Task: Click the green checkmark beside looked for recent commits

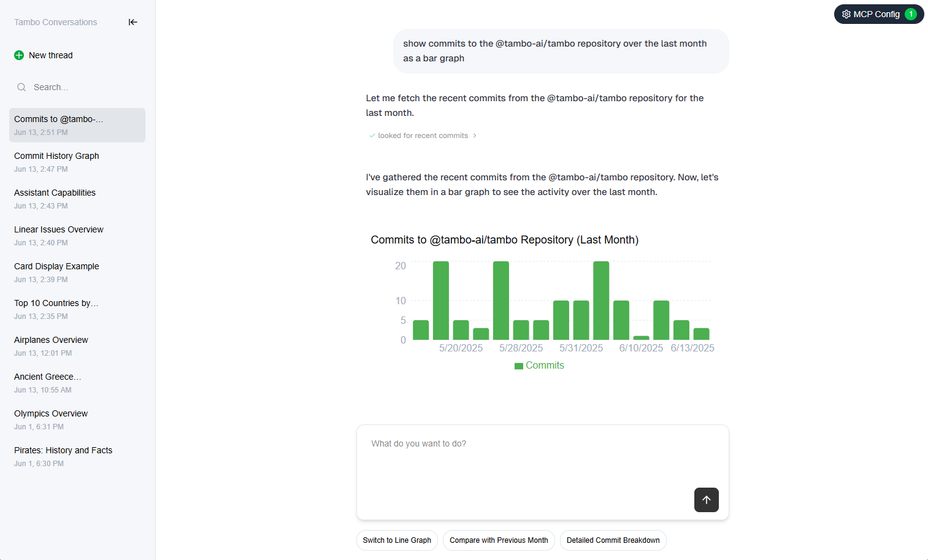Action: (x=372, y=136)
